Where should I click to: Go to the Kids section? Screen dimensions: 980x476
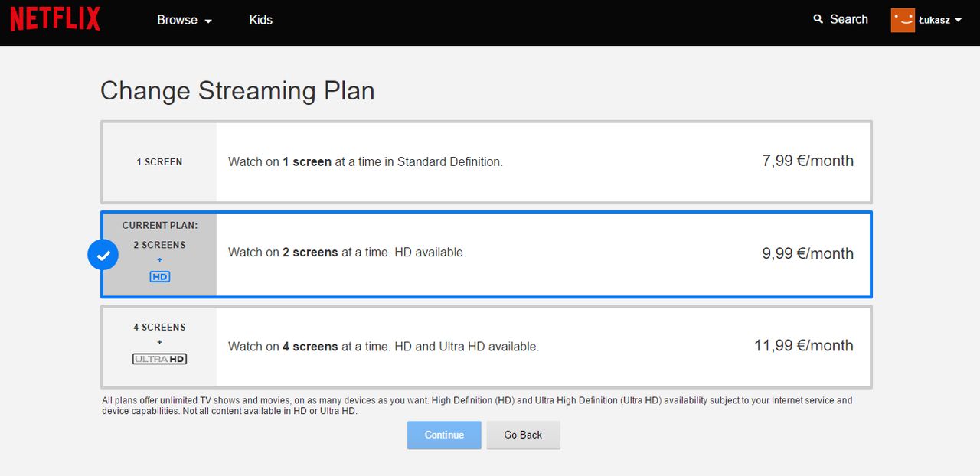point(260,20)
